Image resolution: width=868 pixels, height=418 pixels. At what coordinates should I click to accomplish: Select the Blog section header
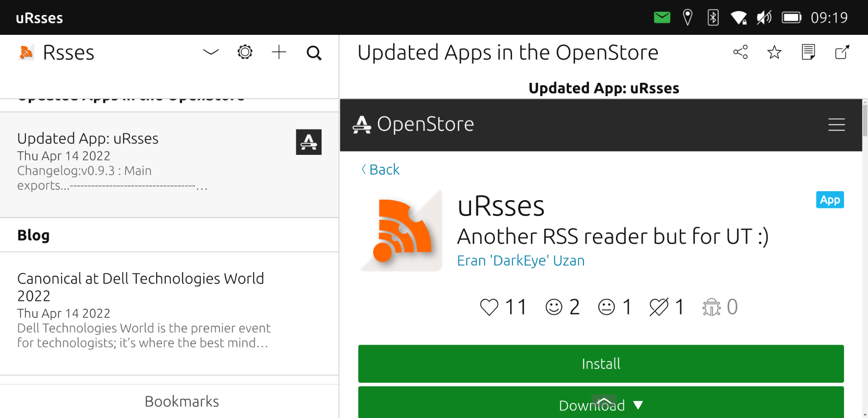click(169, 235)
